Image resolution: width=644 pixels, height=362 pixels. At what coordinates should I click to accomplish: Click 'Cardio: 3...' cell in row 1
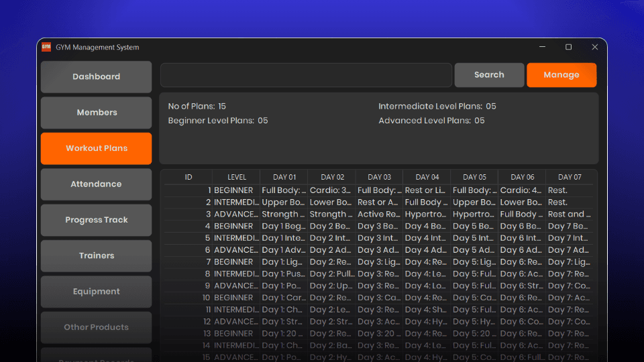tap(331, 190)
